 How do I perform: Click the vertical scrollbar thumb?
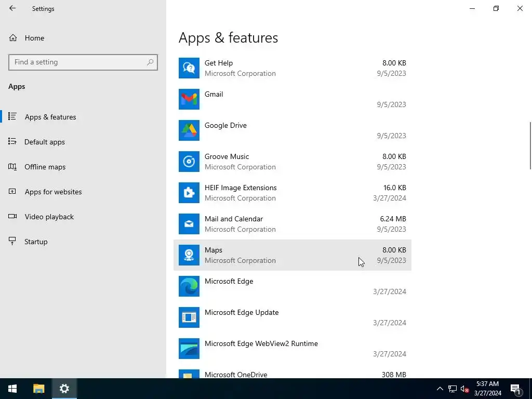[530, 145]
